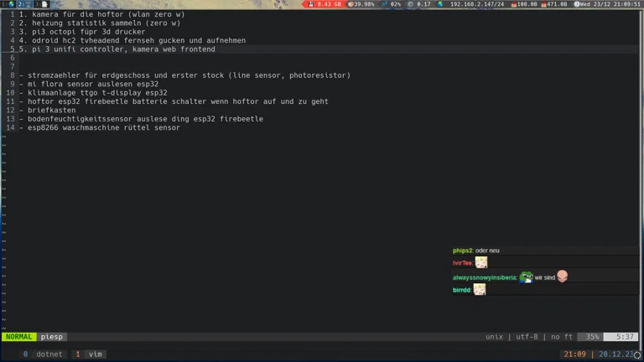Click the phips2 username in chat

462,251
